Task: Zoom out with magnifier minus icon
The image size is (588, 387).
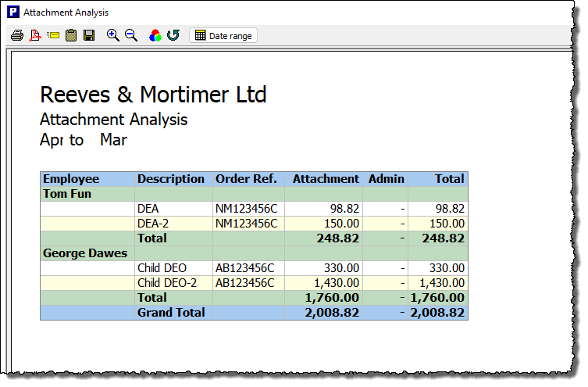Action: pyautogui.click(x=131, y=36)
